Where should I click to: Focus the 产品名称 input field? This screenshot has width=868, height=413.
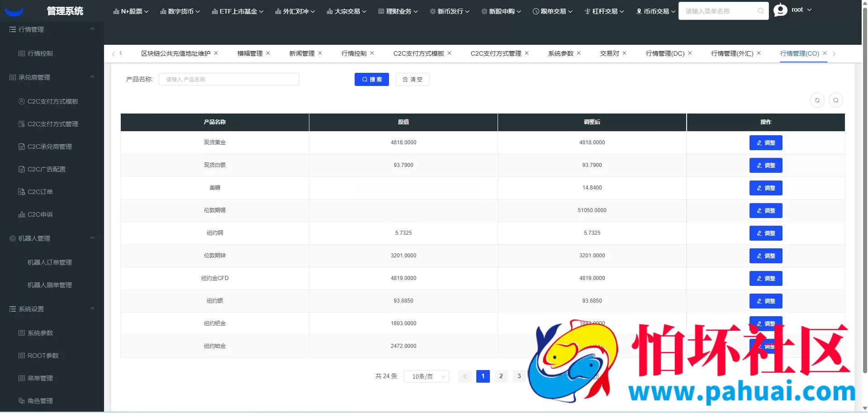229,80
